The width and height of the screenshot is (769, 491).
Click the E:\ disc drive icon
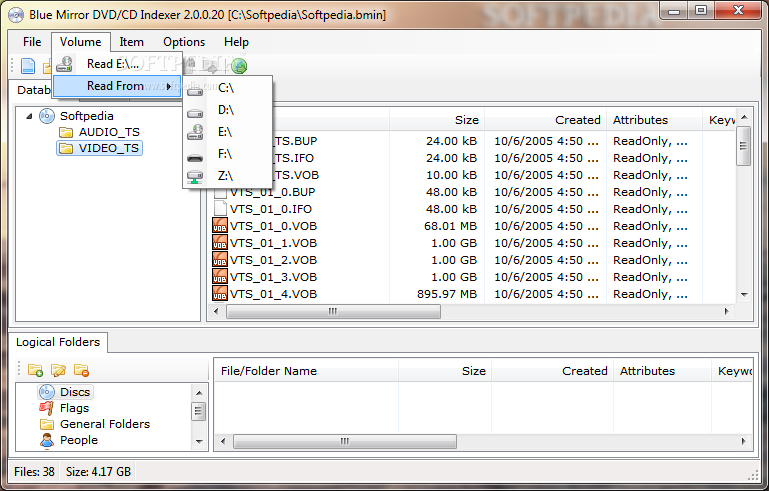coord(195,132)
